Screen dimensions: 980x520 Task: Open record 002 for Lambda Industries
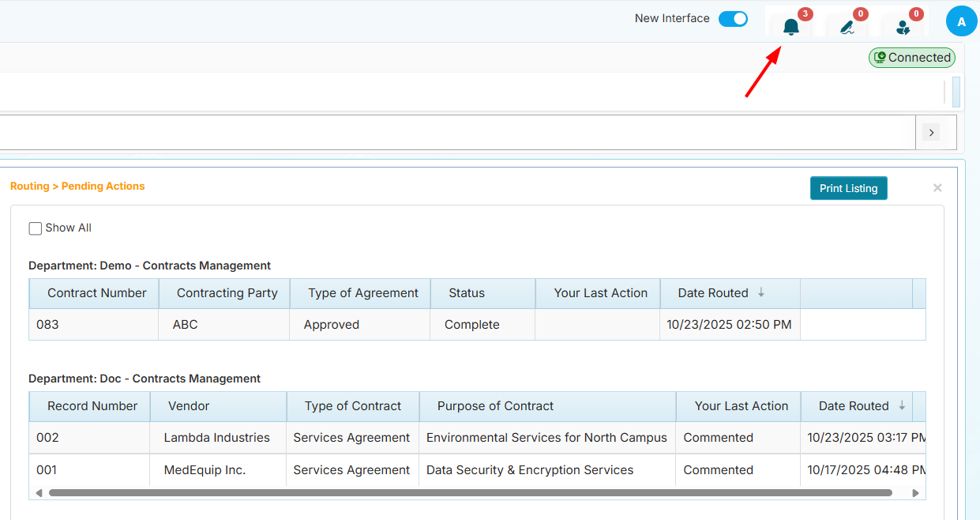(x=47, y=437)
